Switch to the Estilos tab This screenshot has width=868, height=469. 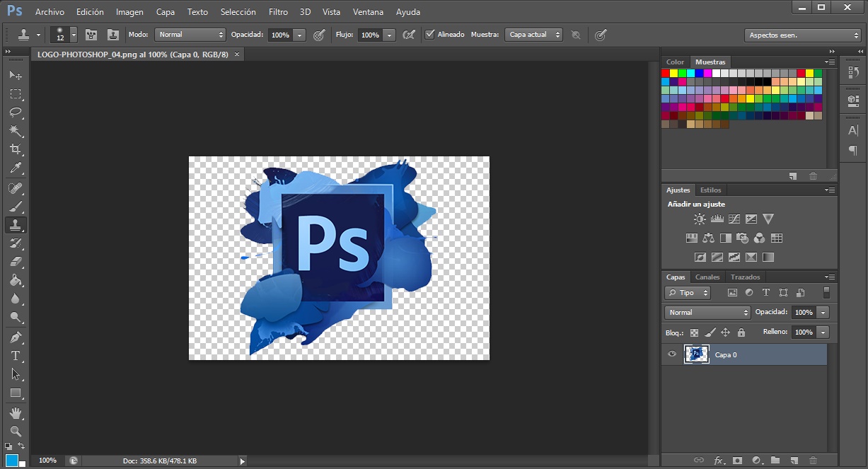point(711,190)
